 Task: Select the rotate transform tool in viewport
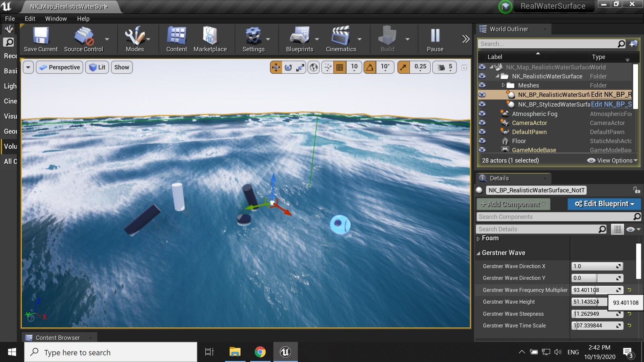pos(288,67)
